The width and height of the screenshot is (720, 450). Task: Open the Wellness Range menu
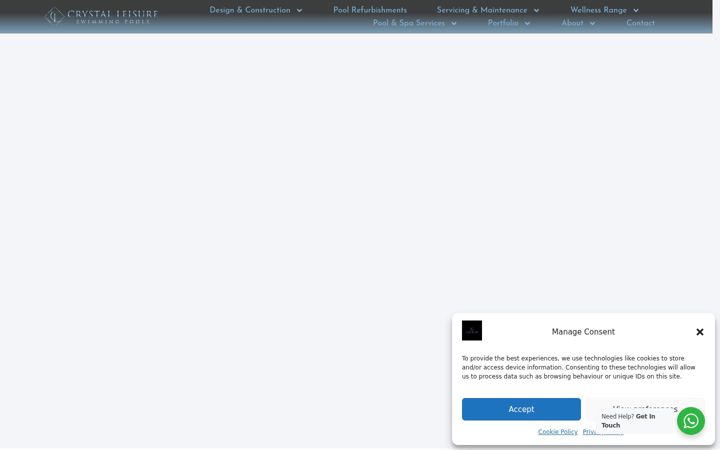(x=598, y=10)
